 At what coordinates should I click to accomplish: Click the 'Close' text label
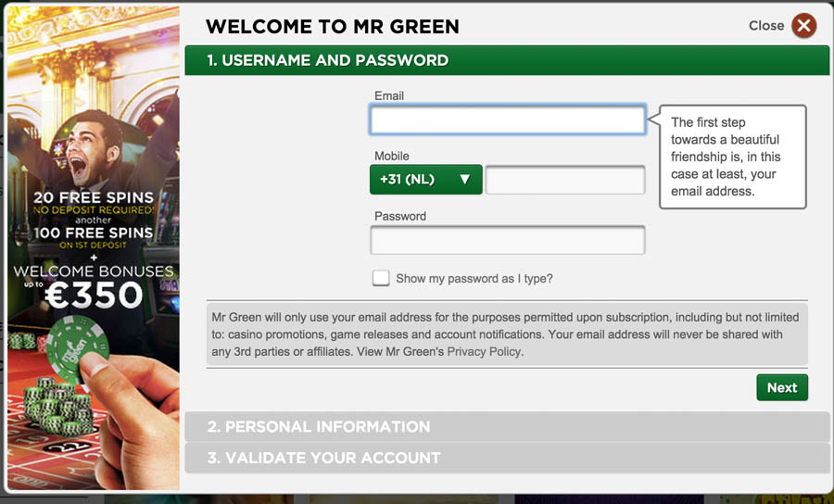(x=766, y=26)
